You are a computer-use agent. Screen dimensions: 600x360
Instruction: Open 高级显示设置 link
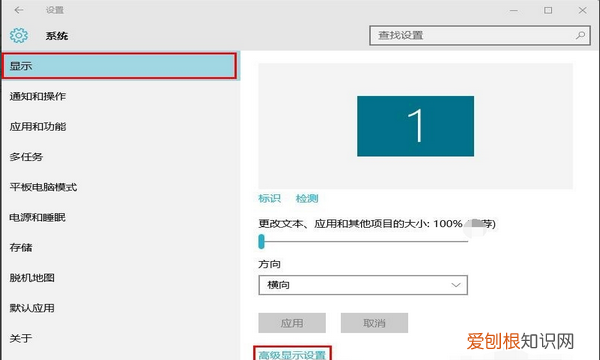click(x=292, y=355)
